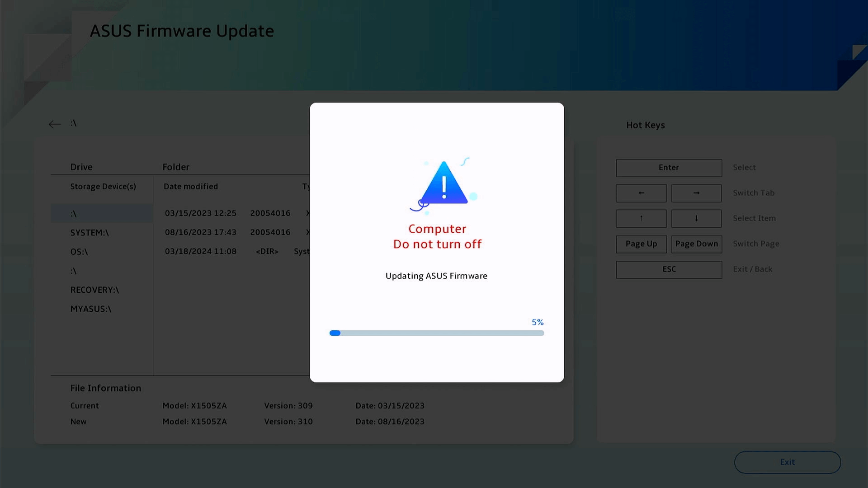868x488 pixels.
Task: Click the Page Up hotkey icon
Action: [x=641, y=244]
